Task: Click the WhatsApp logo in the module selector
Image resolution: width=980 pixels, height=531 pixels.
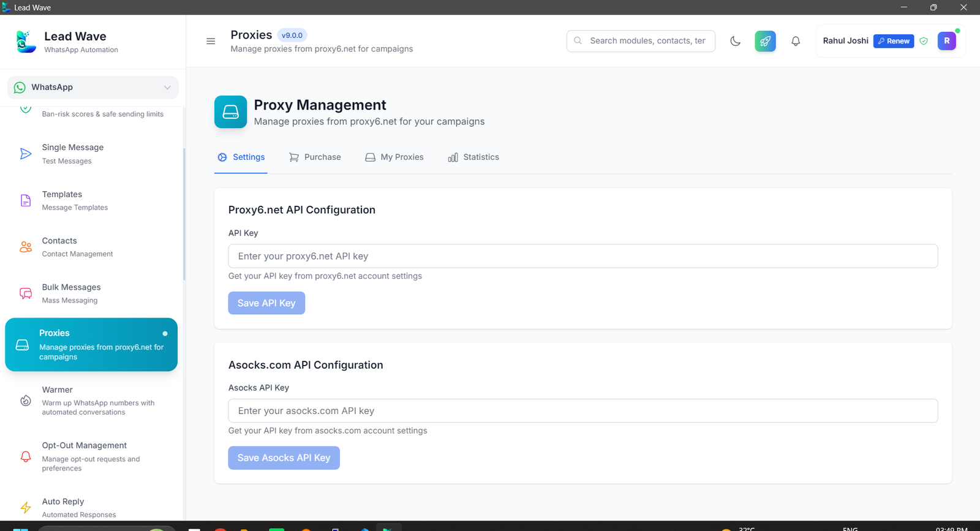Action: (x=20, y=88)
